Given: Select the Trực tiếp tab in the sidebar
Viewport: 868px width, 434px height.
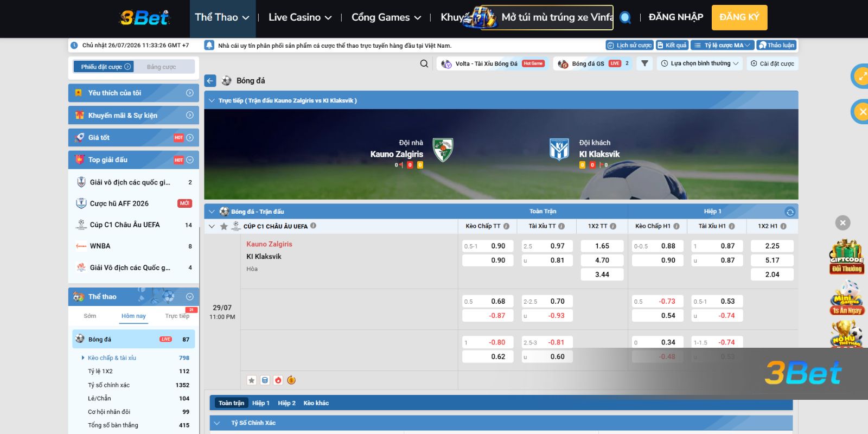Looking at the screenshot, I should (177, 316).
